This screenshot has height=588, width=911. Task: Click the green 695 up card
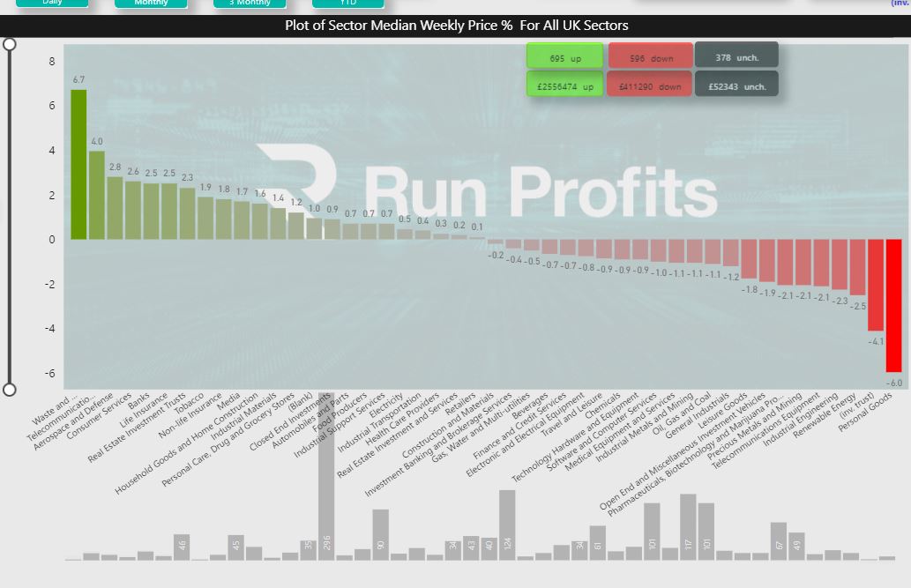(x=564, y=57)
